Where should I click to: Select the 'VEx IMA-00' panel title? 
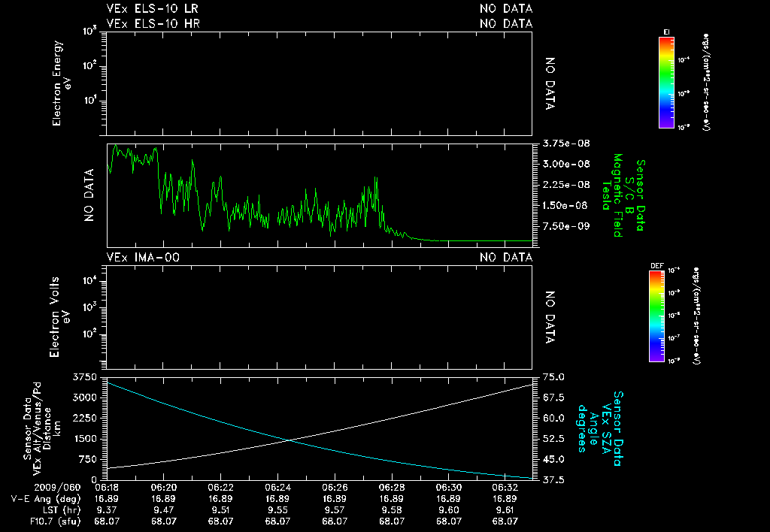[x=143, y=257]
